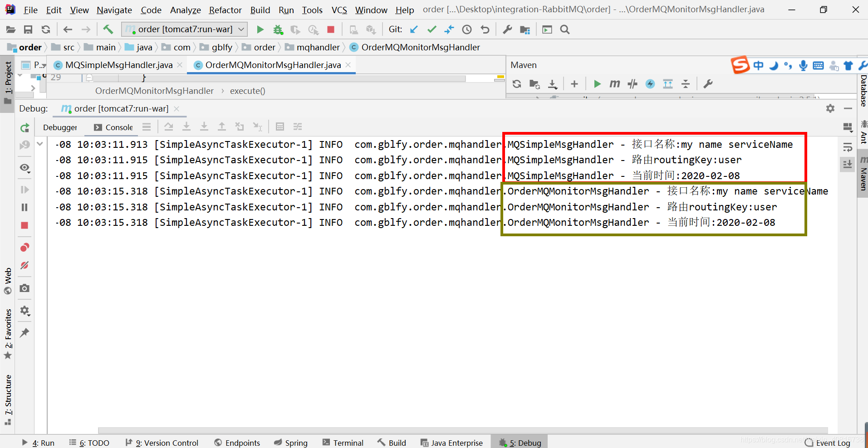Open debug settings gear in sidebar
The image size is (868, 448).
tap(25, 311)
